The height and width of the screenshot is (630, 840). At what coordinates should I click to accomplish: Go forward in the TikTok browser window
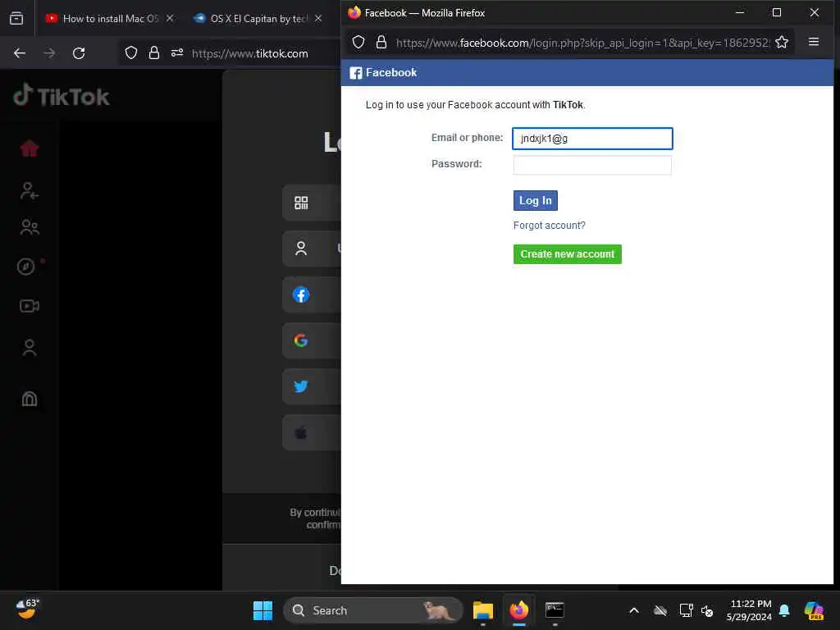(x=49, y=53)
